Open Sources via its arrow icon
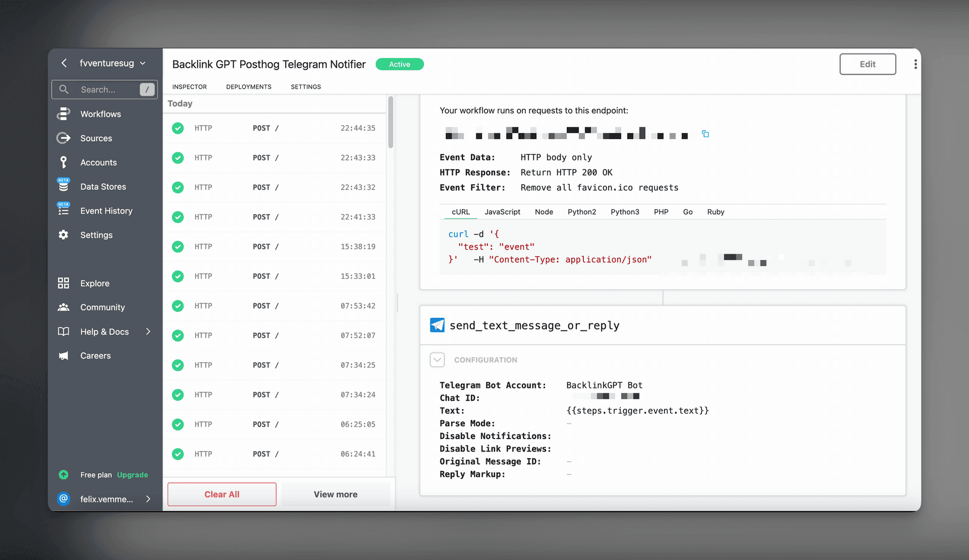The width and height of the screenshot is (969, 560). point(64,138)
